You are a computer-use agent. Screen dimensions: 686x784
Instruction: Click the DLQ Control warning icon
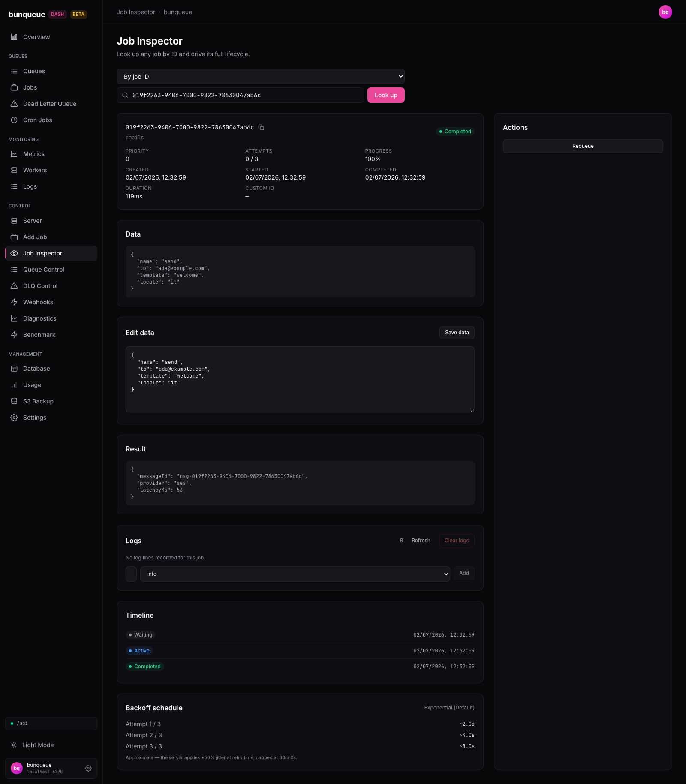[x=14, y=286]
